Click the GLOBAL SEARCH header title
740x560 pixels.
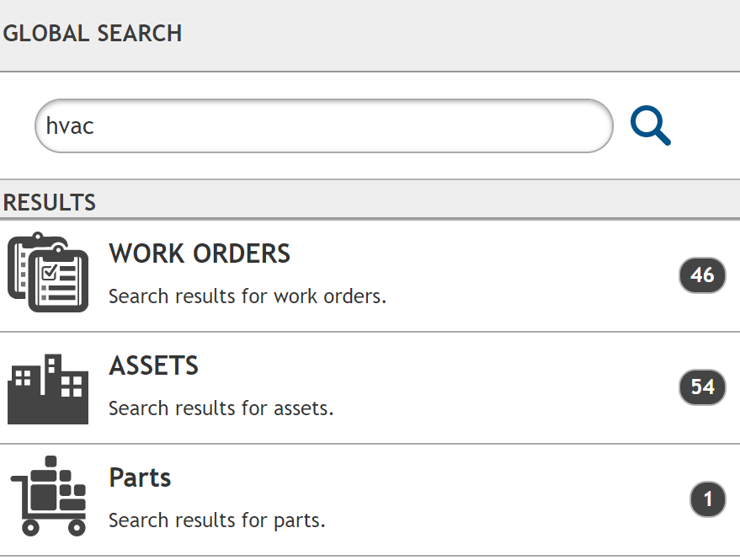[93, 34]
